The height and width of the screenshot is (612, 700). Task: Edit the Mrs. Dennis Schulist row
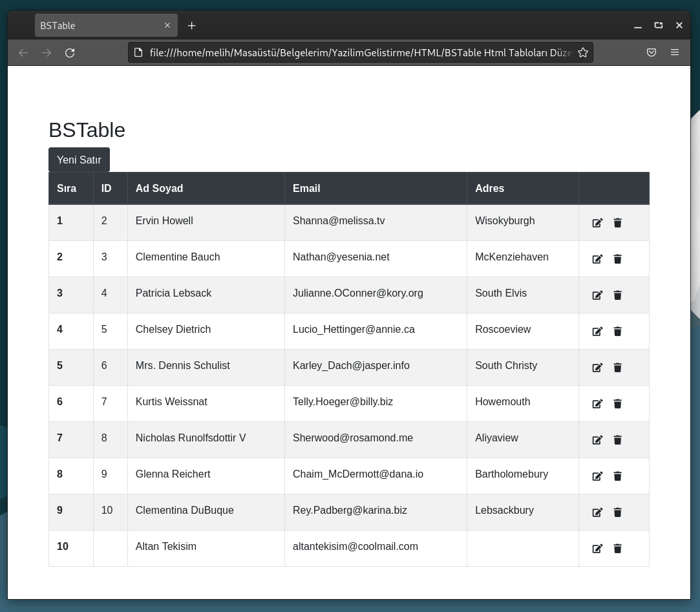(597, 367)
